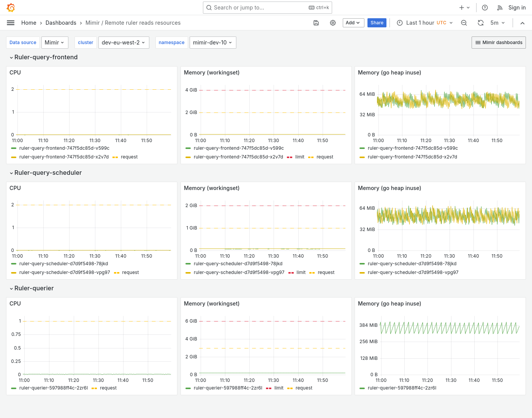Toggle the ruler-query-frontend-747f5dc85d-v599c series in CPU panel
Image resolution: width=532 pixels, height=418 pixels.
tap(64, 148)
